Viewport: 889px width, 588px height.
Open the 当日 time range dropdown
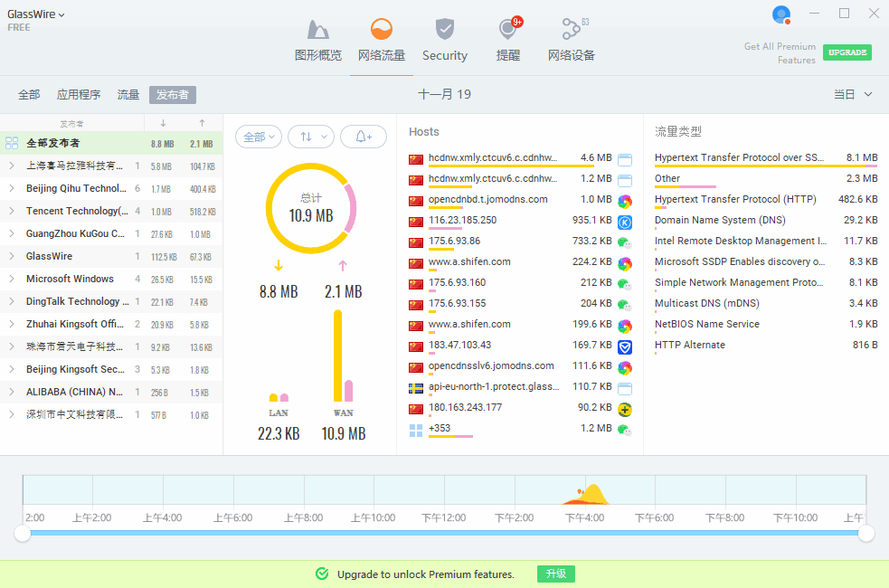[x=853, y=94]
